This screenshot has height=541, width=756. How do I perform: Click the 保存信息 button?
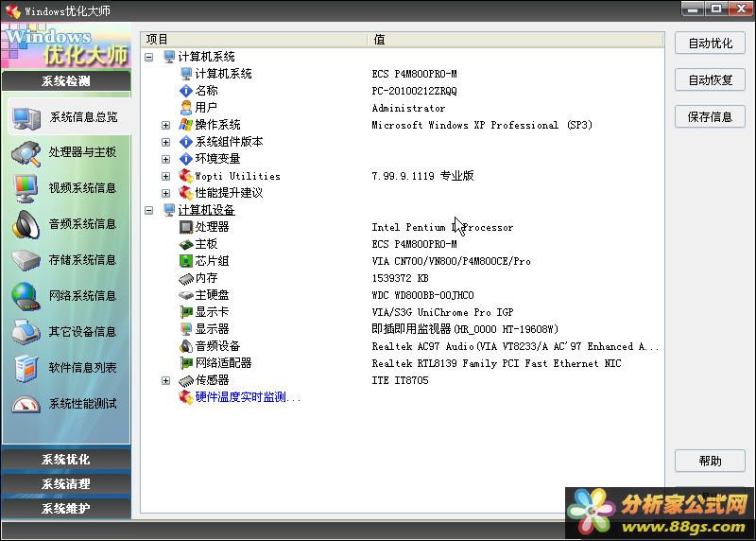(x=711, y=116)
